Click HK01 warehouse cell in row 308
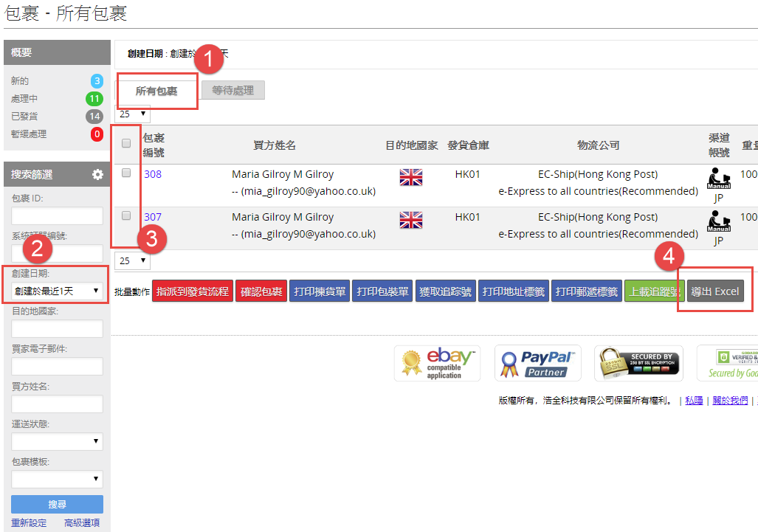 (x=467, y=174)
